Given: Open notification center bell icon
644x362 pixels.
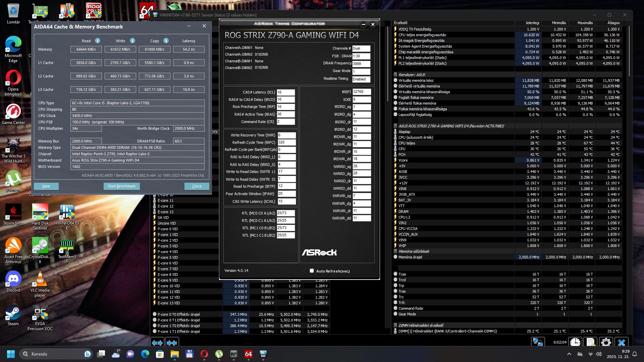Looking at the screenshot, I should tap(634, 354).
